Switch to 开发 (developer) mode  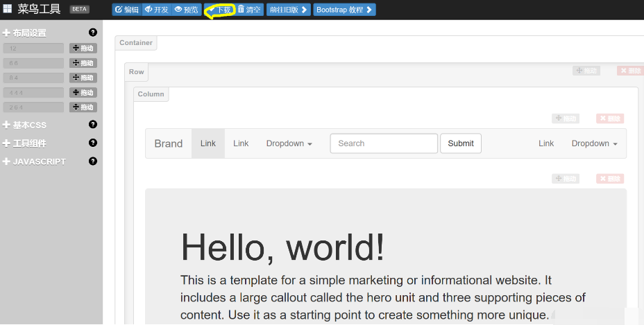[156, 10]
